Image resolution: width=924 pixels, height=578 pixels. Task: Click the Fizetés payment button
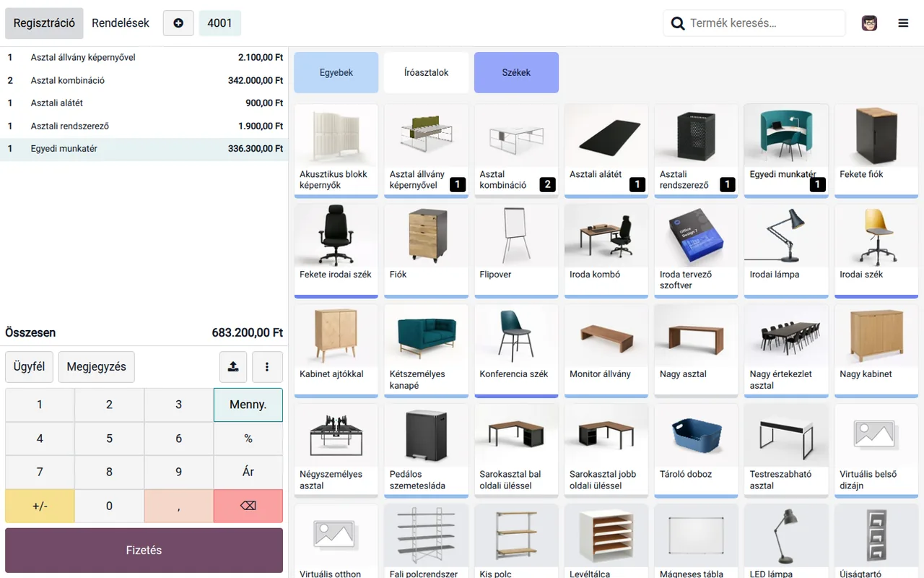coord(144,551)
